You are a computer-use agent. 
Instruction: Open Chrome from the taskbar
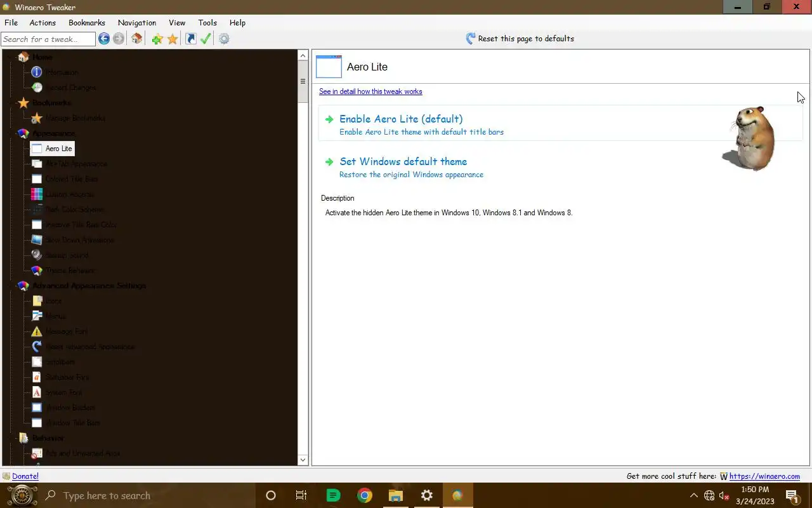pos(364,495)
